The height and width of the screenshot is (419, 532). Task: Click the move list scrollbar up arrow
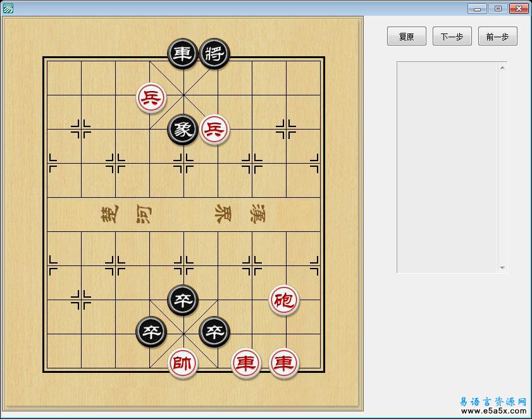503,67
